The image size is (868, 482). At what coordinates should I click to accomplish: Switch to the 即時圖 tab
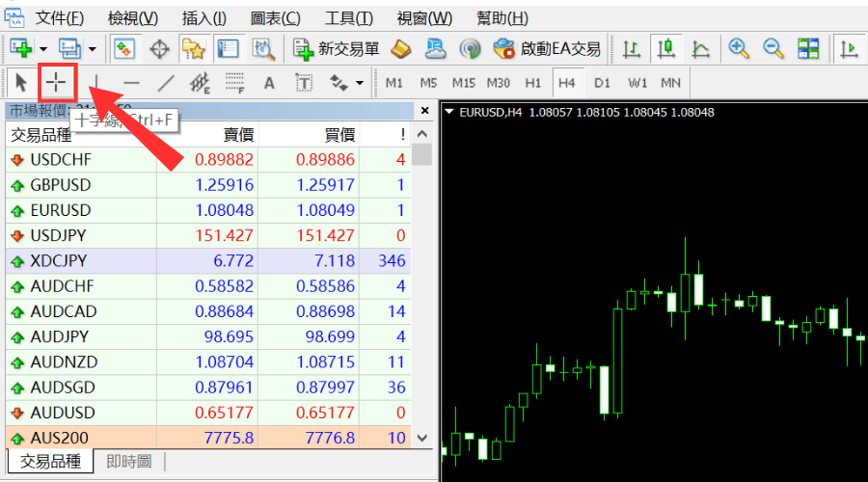click(x=129, y=462)
